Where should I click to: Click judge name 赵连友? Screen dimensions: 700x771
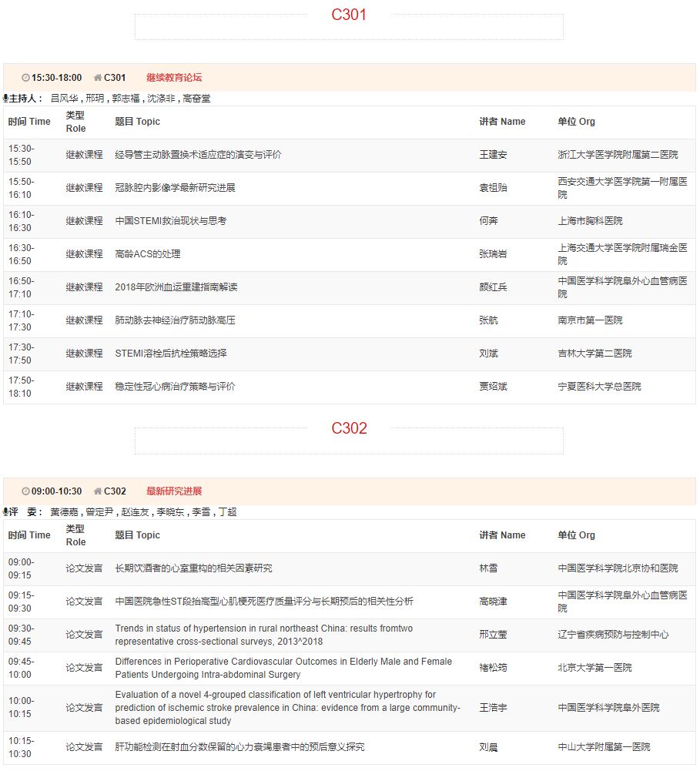135,512
